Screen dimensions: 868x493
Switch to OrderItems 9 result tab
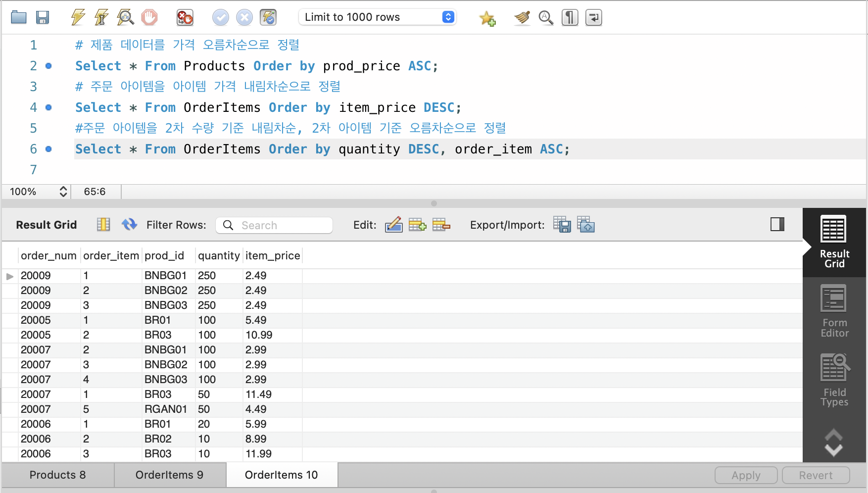[170, 475]
